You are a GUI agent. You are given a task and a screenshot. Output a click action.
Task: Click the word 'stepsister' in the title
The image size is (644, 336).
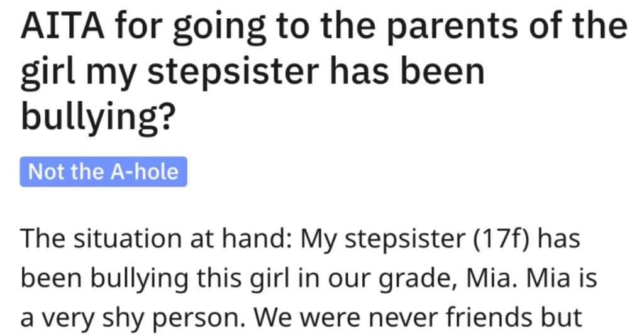(x=233, y=72)
